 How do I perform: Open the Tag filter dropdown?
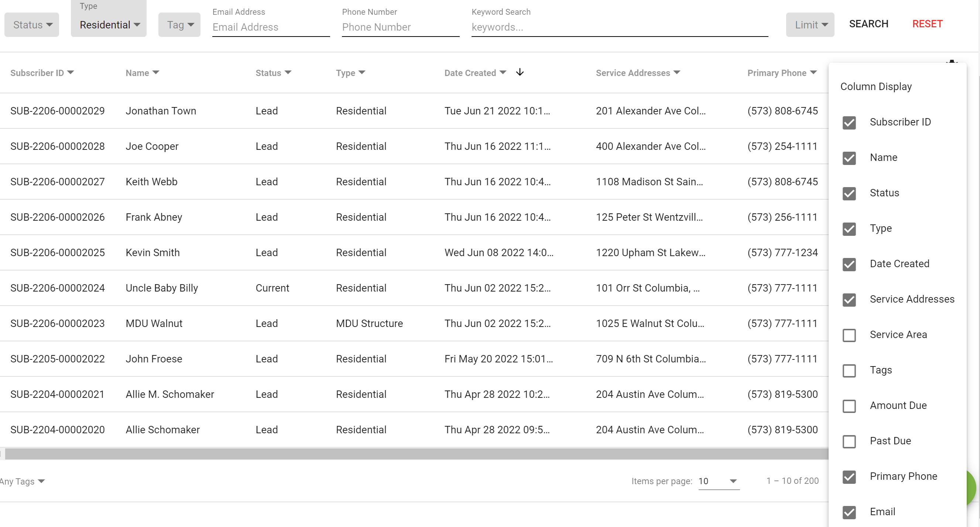(179, 25)
